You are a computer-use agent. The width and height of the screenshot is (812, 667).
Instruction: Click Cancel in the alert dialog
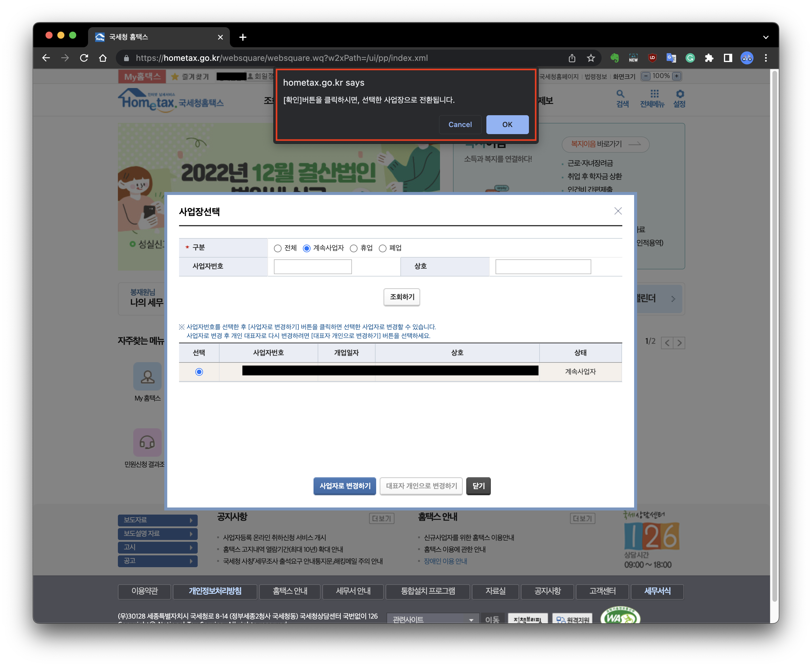459,124
